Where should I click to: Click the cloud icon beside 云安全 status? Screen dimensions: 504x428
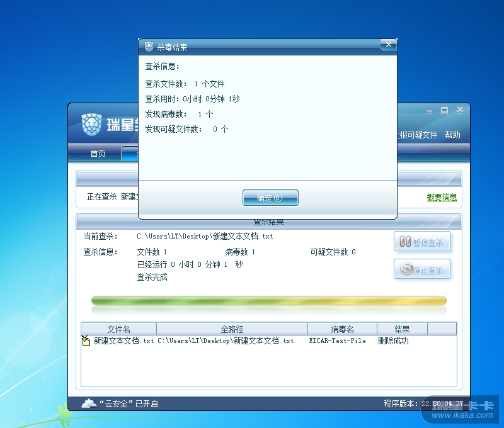89,403
